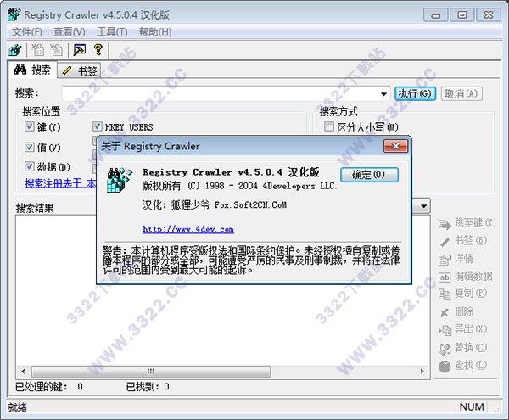509x420 pixels.
Task: Click the Registry Crawler logo in About dialog
Action: tap(120, 180)
